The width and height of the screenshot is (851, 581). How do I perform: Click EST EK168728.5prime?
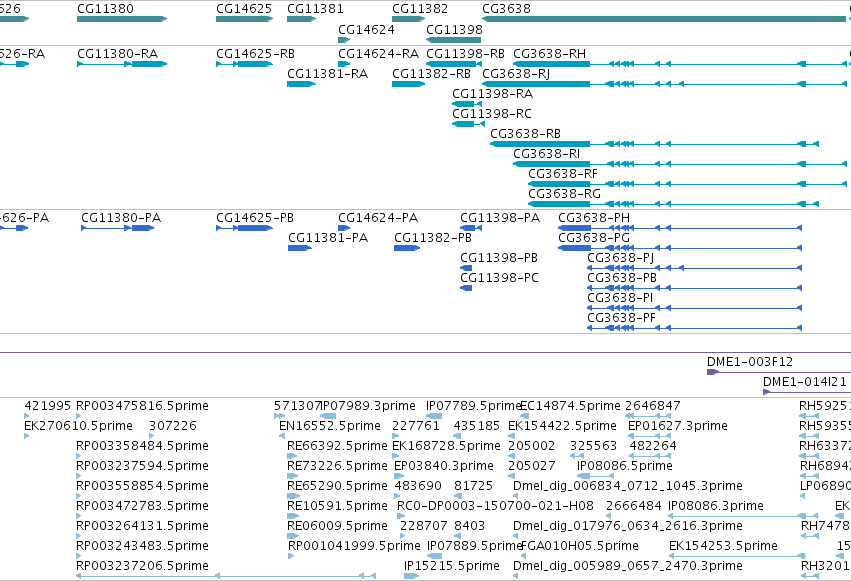tap(396, 456)
